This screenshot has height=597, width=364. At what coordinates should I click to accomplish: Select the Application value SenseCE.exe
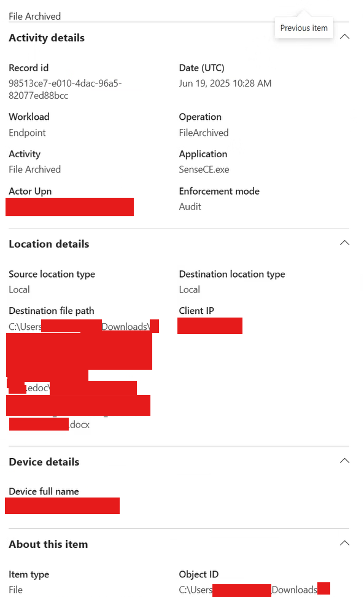(204, 169)
